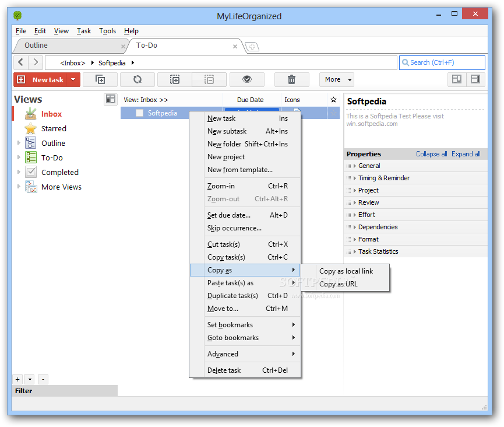This screenshot has height=427, width=504.
Task: Expand the Dependencies properties section
Action: pos(354,227)
